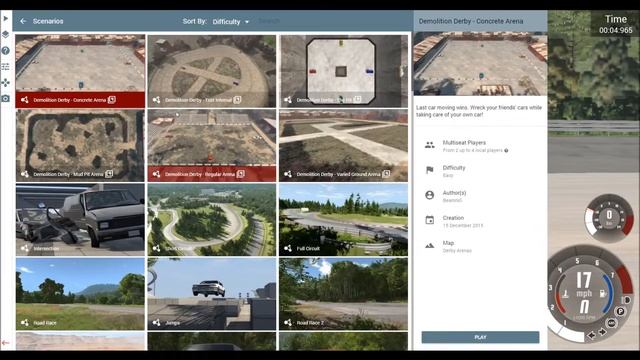This screenshot has height=360, width=640.
Task: Open the mods layers icon in sidebar
Action: coord(6,34)
